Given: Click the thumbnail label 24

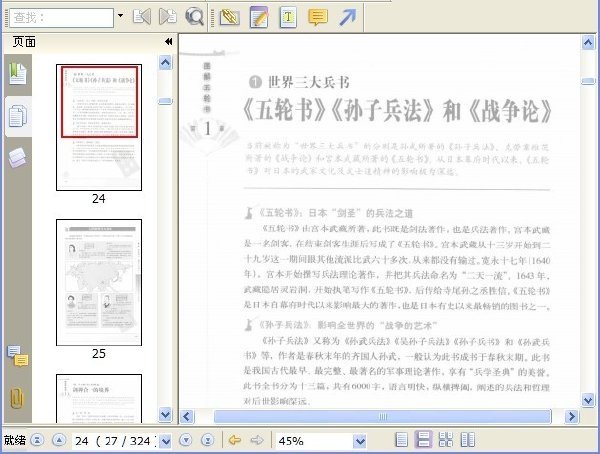Looking at the screenshot, I should point(98,199).
